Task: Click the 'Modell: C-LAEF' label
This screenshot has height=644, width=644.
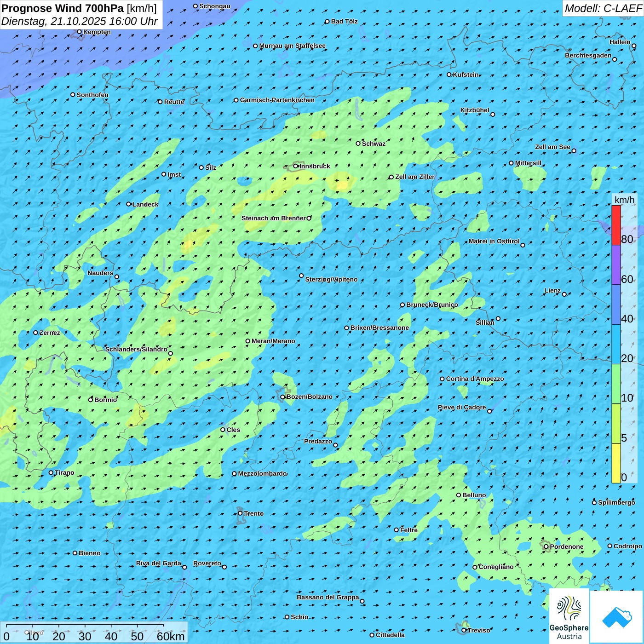Action: click(x=603, y=8)
